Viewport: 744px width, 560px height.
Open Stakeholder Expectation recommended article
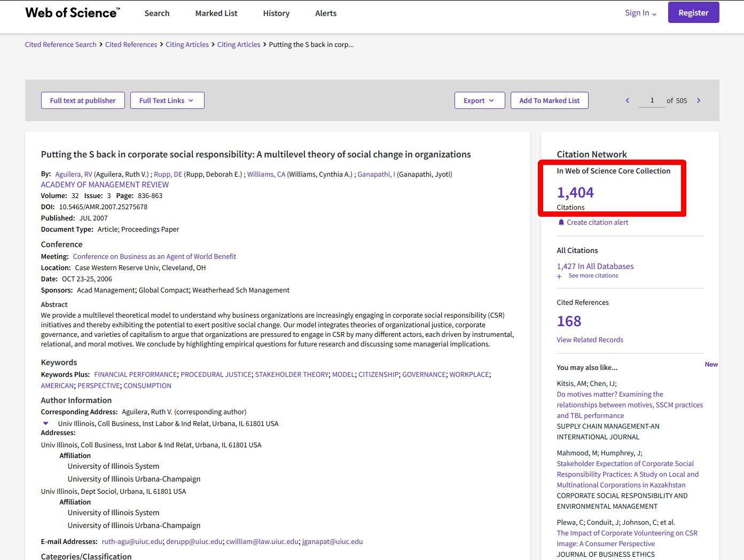click(x=628, y=474)
